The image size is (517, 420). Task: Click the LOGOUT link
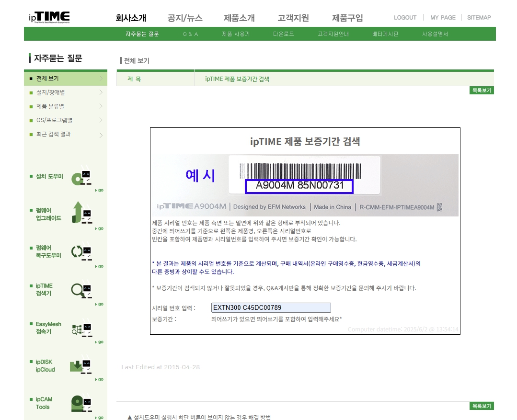[405, 17]
